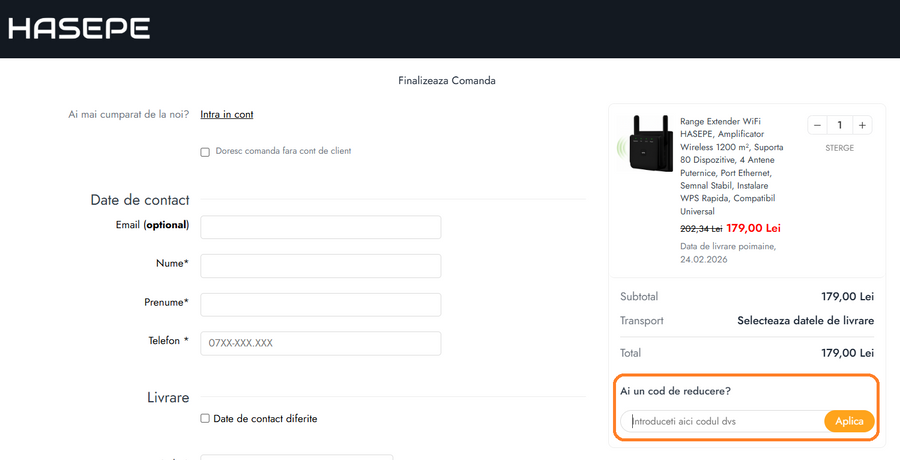Screen dimensions: 900x460
Task: Remove the product using STERGE
Action: (x=839, y=148)
